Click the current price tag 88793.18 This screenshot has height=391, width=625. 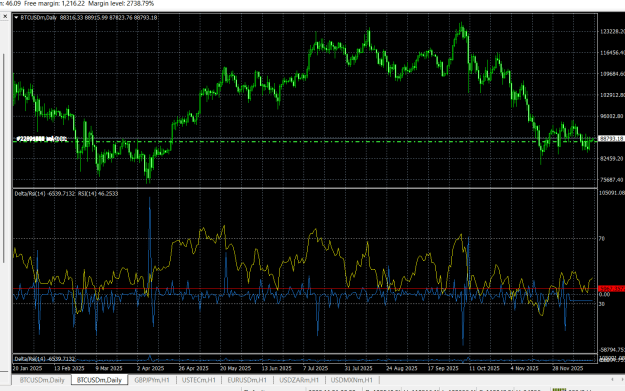tap(611, 139)
